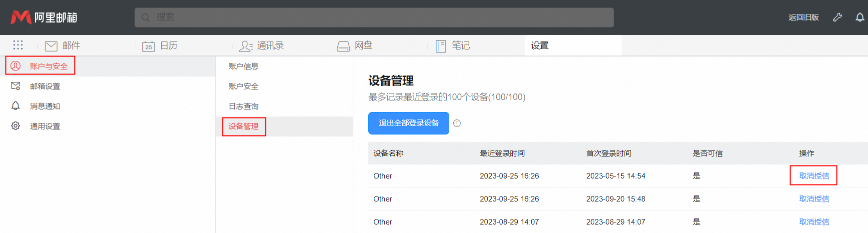The height and width of the screenshot is (233, 868).
Task: Open the notification bell in header
Action: (x=860, y=17)
